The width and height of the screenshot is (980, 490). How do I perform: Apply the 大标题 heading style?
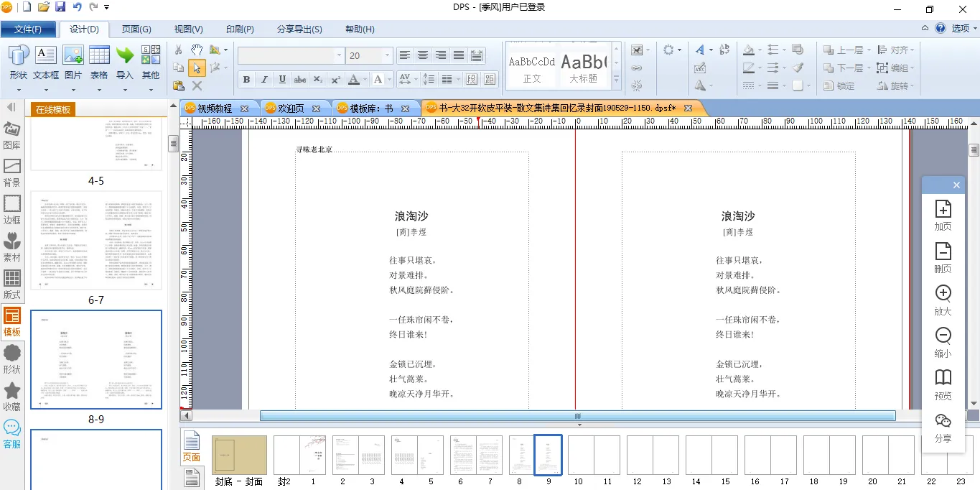583,67
